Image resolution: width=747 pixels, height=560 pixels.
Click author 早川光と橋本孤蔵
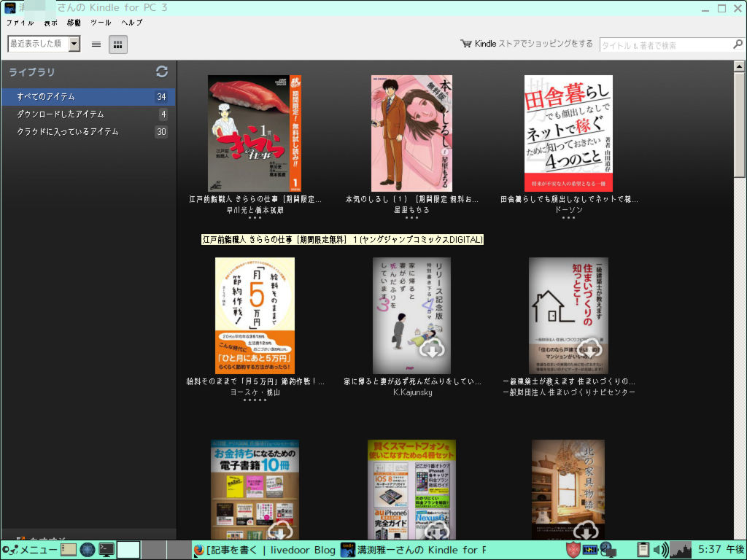[255, 209]
